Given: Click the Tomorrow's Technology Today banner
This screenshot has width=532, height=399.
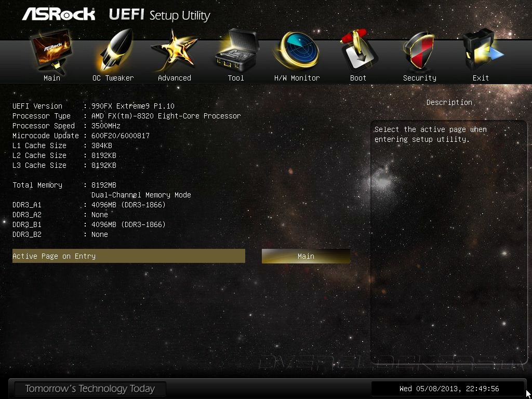Looking at the screenshot, I should click(x=90, y=389).
